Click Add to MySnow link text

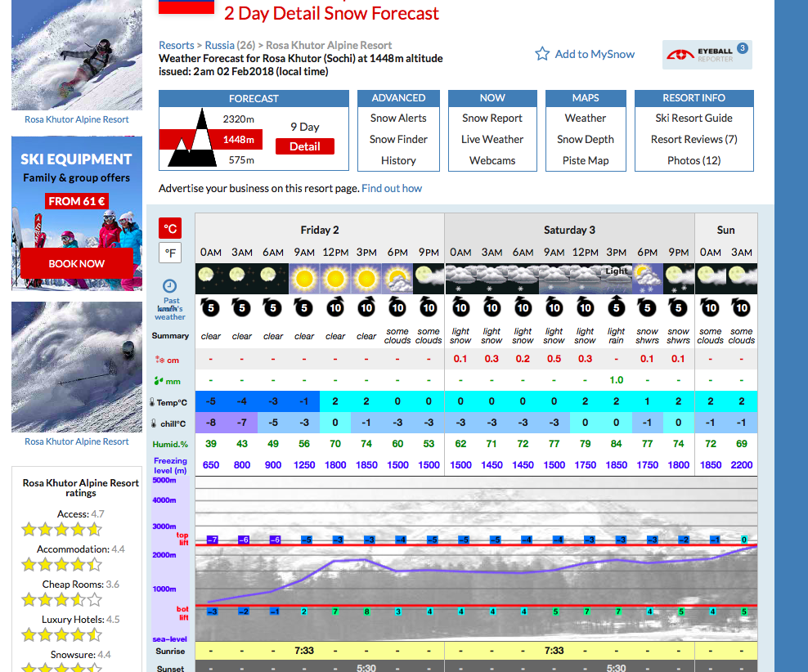click(x=595, y=54)
